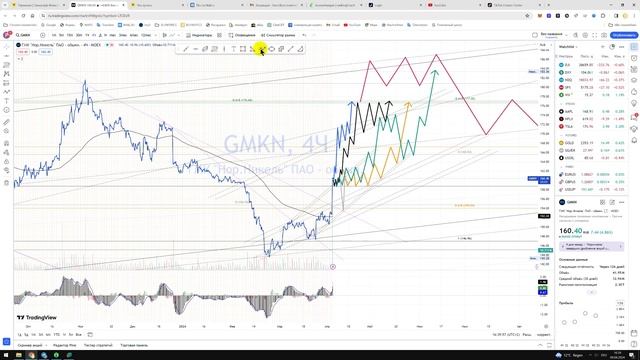Select the eraser tool in floating toolbar
640x360 pixels.
pos(300,49)
